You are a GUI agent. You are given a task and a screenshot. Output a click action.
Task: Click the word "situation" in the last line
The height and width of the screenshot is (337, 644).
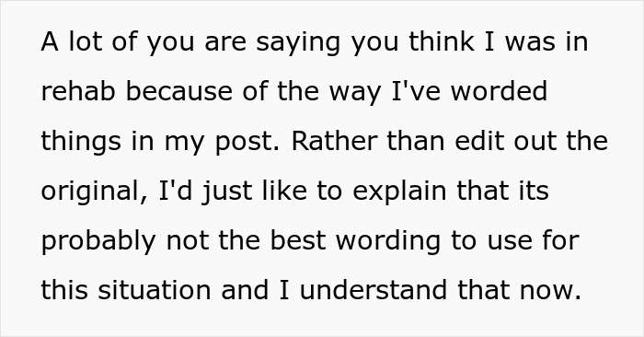pos(155,290)
